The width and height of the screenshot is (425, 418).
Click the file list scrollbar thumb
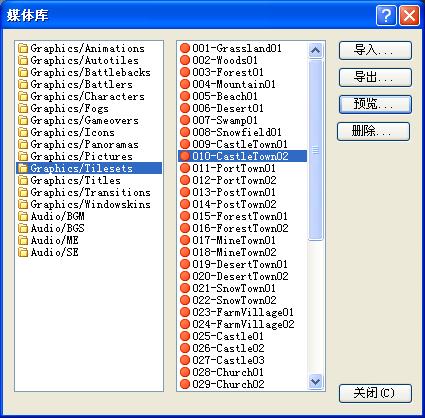(x=315, y=150)
